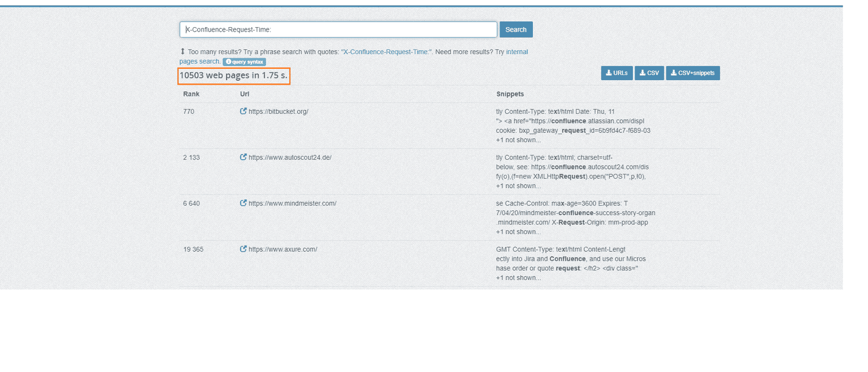Image resolution: width=868 pixels, height=372 pixels.
Task: Click external link icon for autoscout24.de
Action: [x=244, y=157]
